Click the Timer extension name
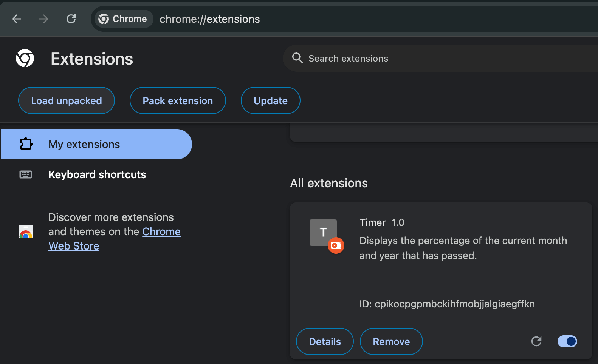The height and width of the screenshot is (364, 598). pos(373,222)
